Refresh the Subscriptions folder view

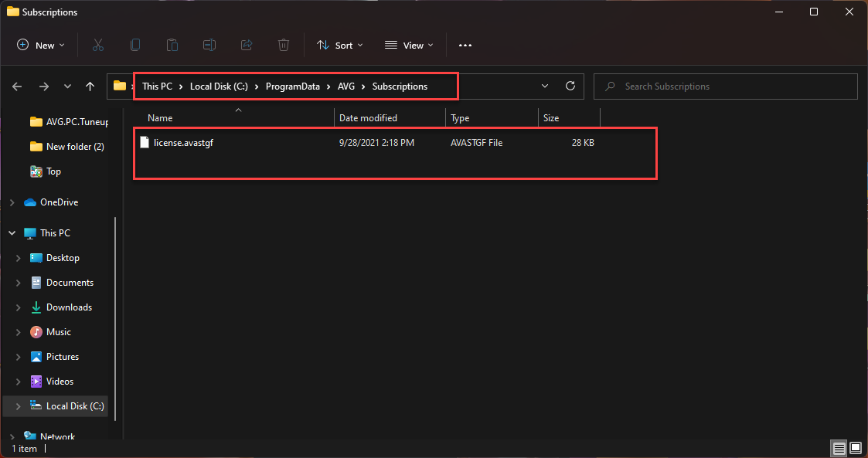point(570,86)
